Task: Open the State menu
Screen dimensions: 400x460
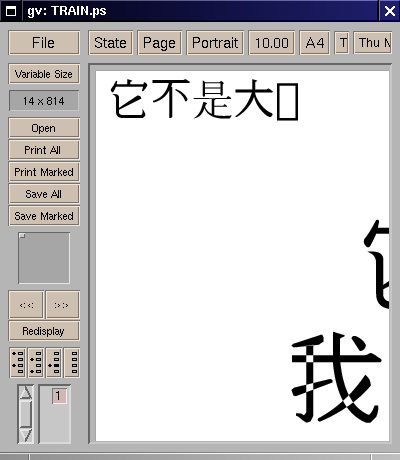Action: point(110,43)
